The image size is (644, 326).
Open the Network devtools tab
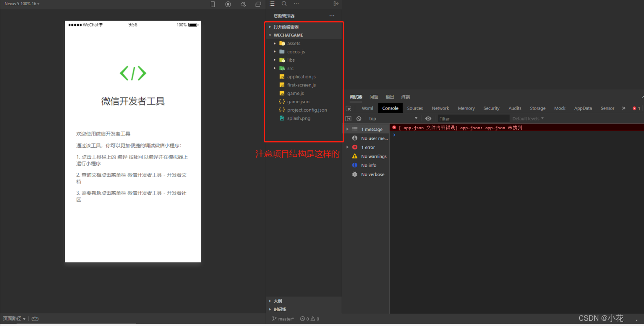click(440, 108)
